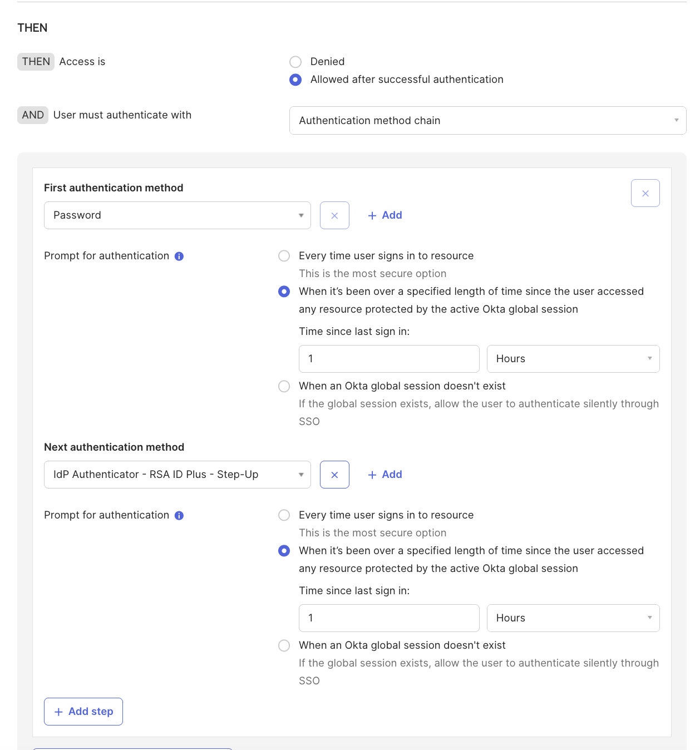The image size is (700, 750).
Task: Choose Every time user signs in under Password method
Action: [x=284, y=256]
